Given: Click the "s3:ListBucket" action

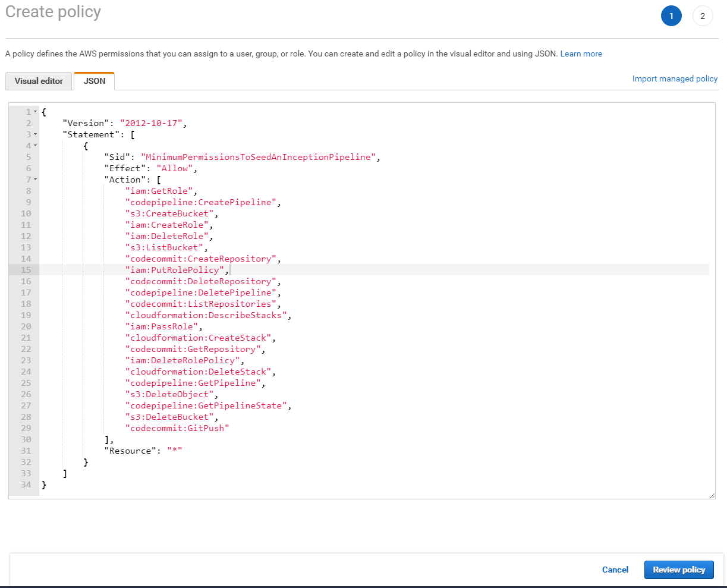Looking at the screenshot, I should tap(165, 247).
